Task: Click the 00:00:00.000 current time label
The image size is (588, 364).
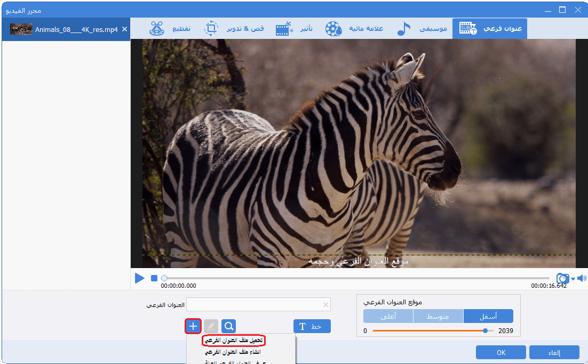Action: 179,286
